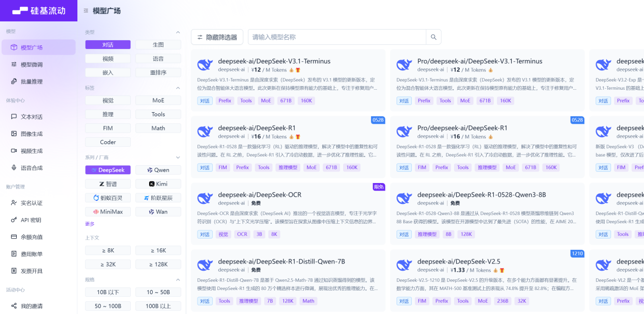Toggle the 推理 tag filter
This screenshot has height=314, width=644.
[x=108, y=114]
